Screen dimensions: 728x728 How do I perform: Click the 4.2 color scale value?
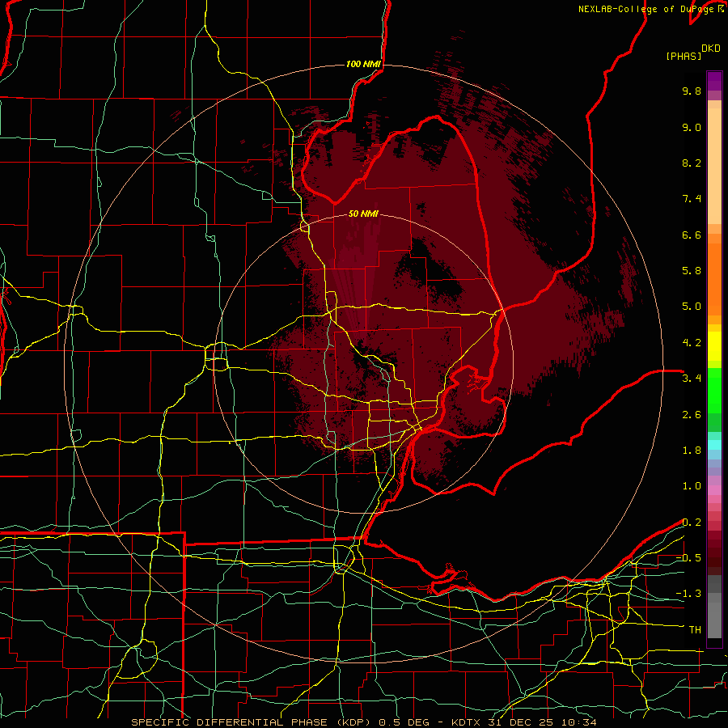click(x=692, y=343)
